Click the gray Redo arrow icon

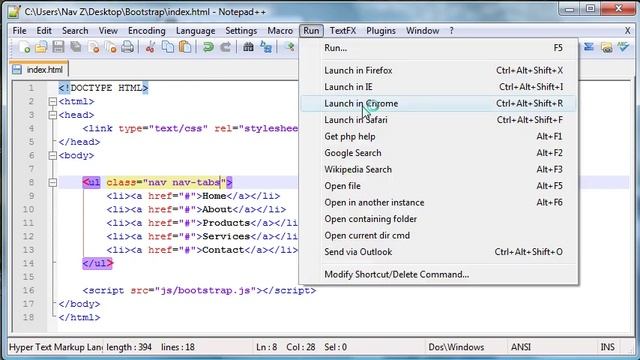click(x=225, y=47)
